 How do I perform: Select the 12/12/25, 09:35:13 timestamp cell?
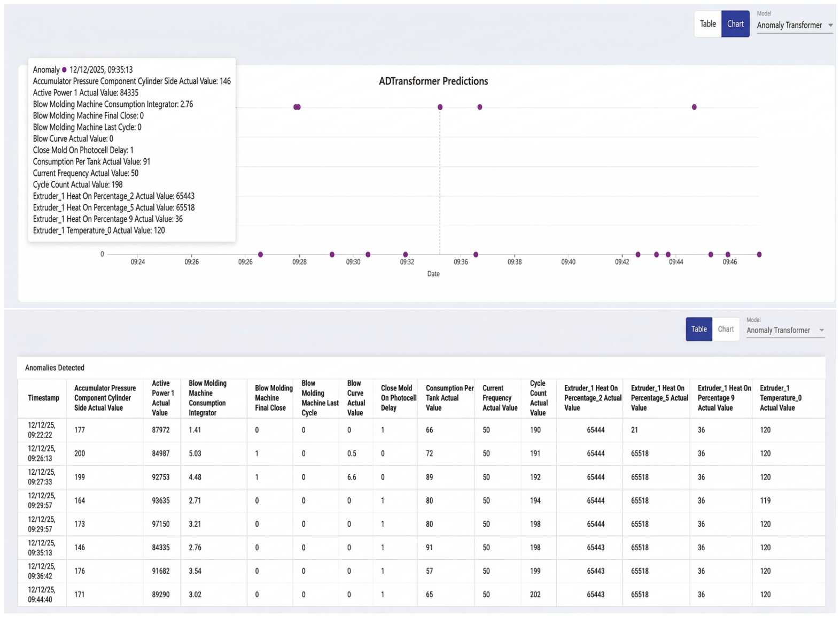click(41, 547)
